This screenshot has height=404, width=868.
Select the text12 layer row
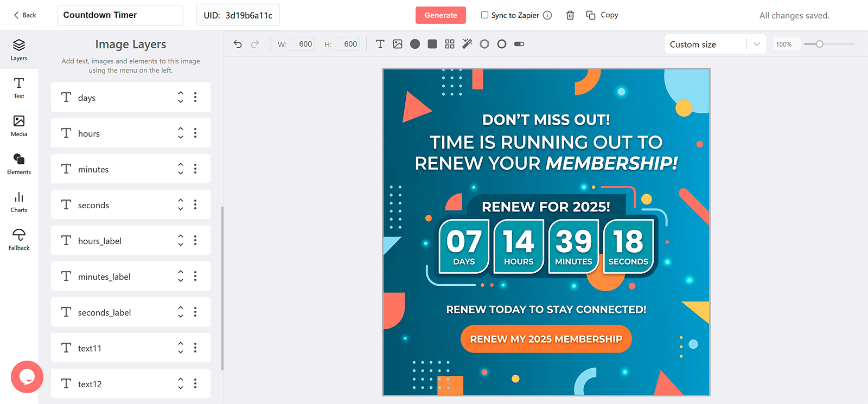131,383
